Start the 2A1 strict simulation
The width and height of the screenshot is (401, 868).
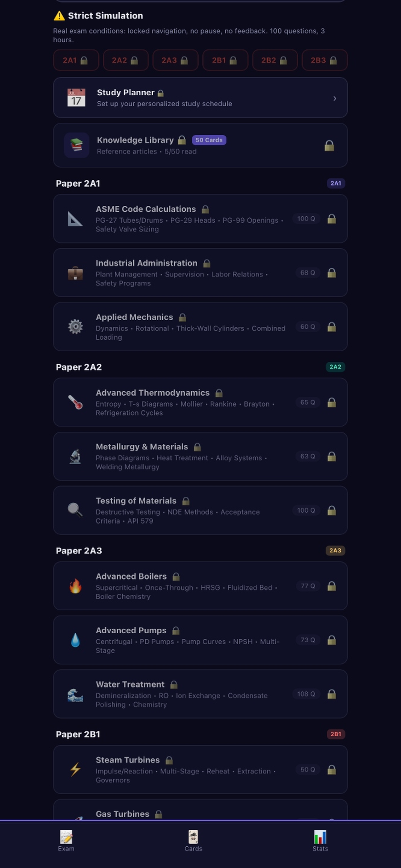[76, 60]
